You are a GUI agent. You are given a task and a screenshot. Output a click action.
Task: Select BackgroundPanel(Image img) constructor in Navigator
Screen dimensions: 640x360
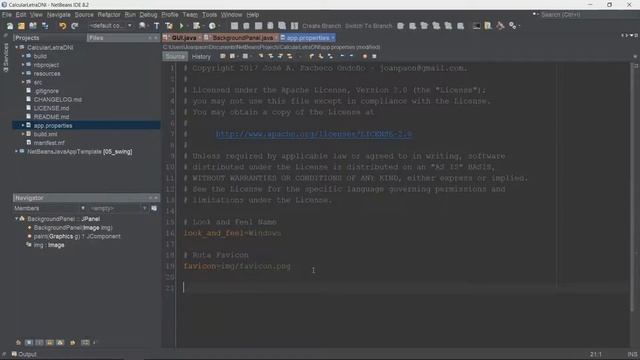point(73,228)
